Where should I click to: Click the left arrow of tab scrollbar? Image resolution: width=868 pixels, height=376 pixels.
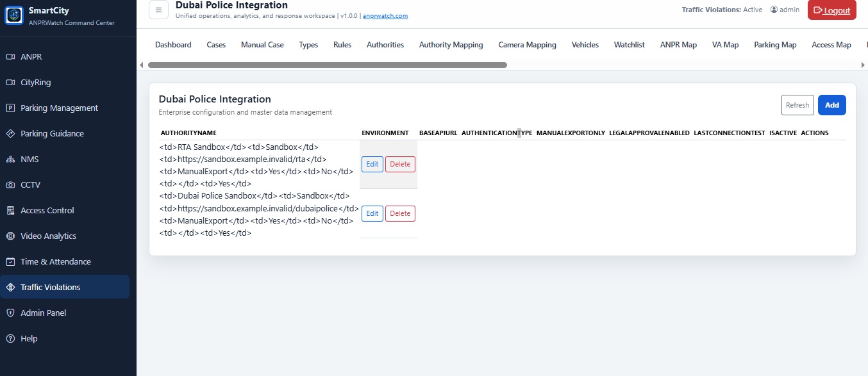(x=142, y=65)
